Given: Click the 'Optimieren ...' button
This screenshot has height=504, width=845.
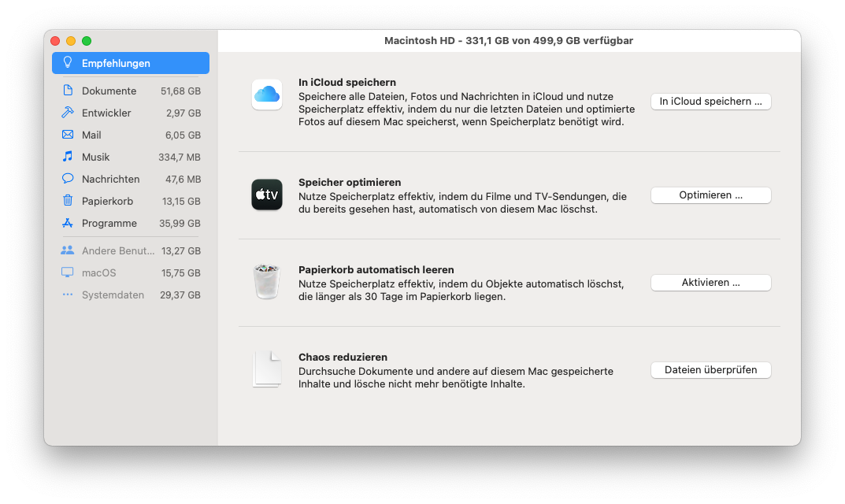Looking at the screenshot, I should click(711, 195).
